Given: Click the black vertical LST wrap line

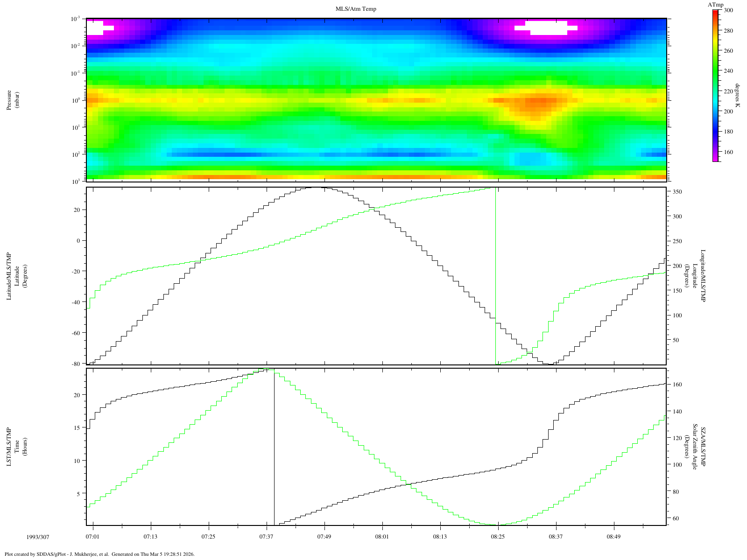Looking at the screenshot, I should (x=274, y=448).
